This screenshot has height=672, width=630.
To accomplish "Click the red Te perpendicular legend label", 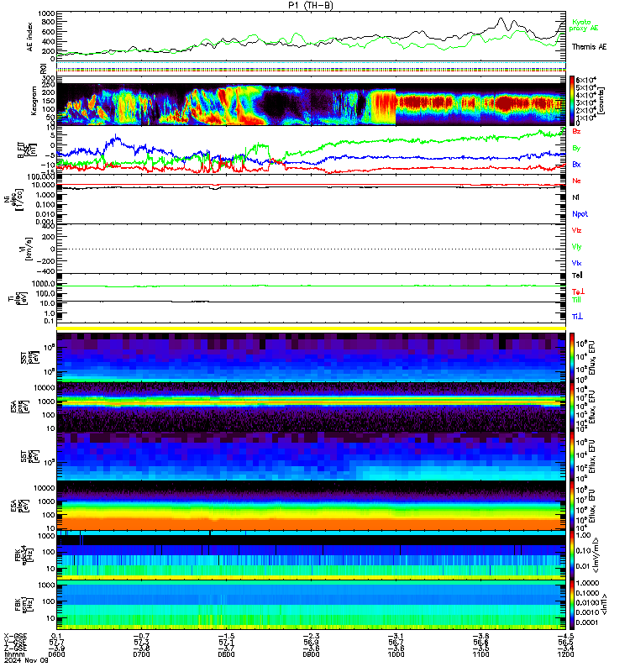I will pos(578,291).
